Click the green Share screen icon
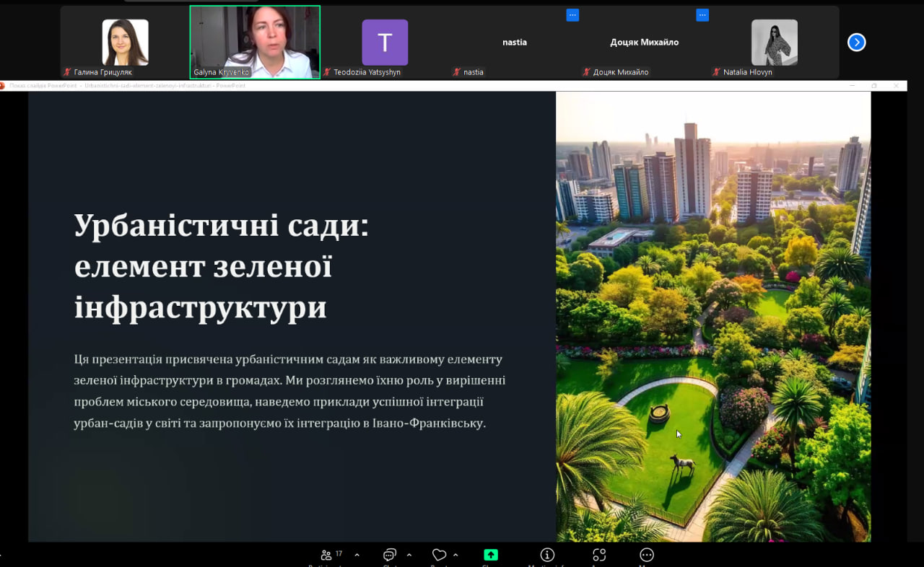The image size is (924, 567). pyautogui.click(x=491, y=555)
